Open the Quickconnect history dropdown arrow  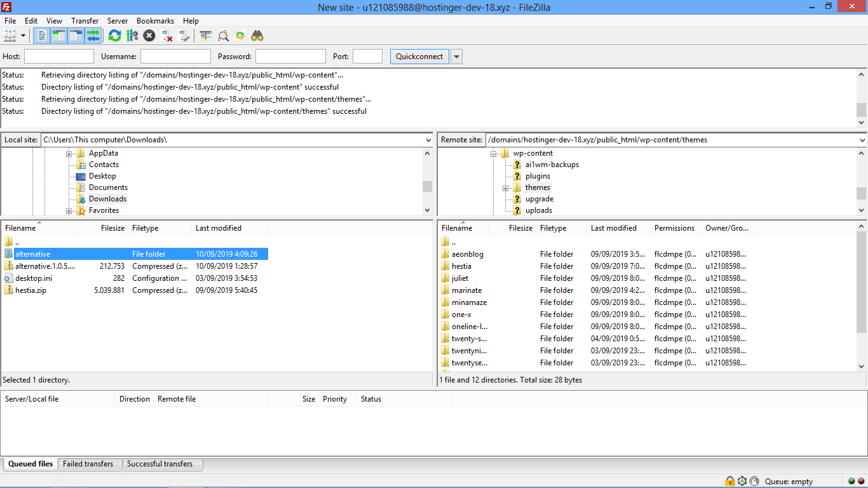pyautogui.click(x=456, y=57)
